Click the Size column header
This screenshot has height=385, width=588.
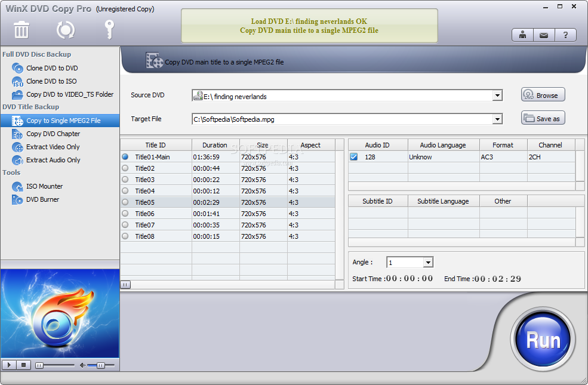[x=263, y=145]
